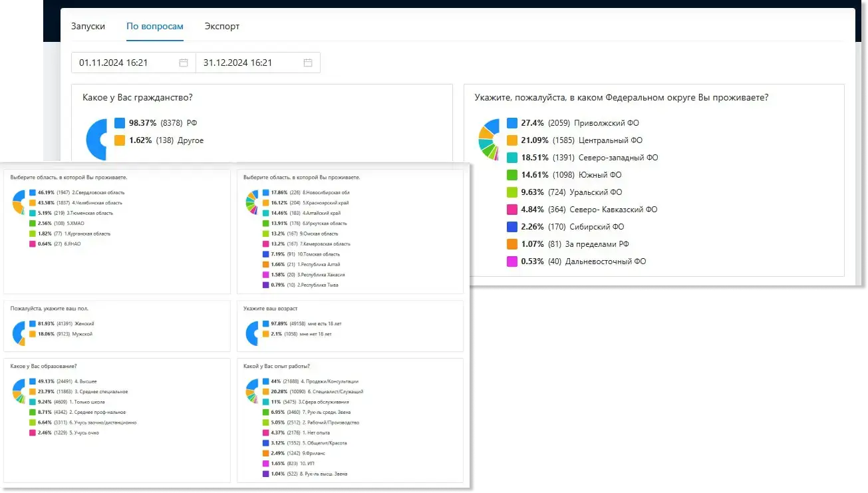
Task: Open the start date calendar icon
Action: (184, 63)
